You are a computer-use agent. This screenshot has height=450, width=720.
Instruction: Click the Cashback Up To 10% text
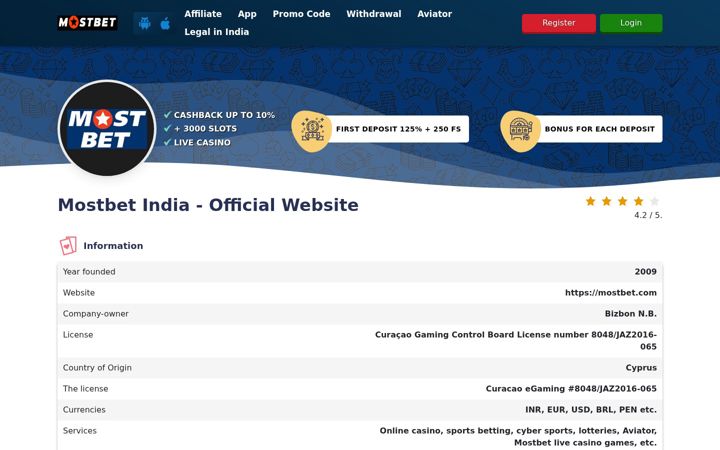tap(224, 115)
